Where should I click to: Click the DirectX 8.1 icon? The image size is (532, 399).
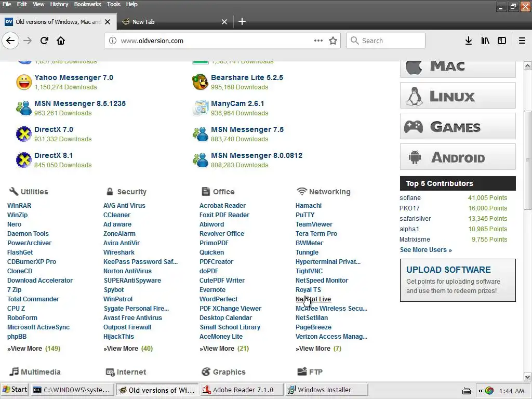point(24,160)
